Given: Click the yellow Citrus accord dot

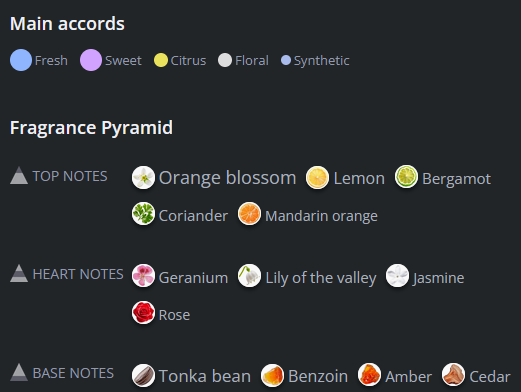Looking at the screenshot, I should pyautogui.click(x=161, y=60).
